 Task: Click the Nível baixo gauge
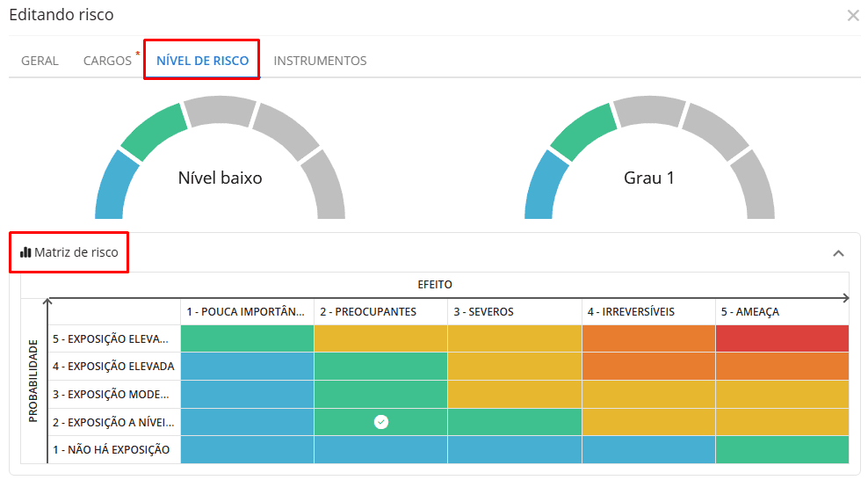(x=220, y=178)
